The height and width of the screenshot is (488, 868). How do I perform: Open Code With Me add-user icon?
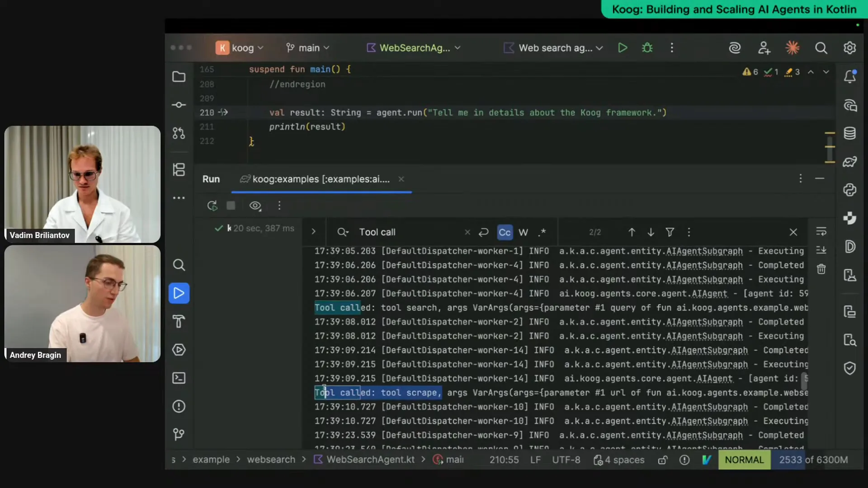(x=764, y=48)
